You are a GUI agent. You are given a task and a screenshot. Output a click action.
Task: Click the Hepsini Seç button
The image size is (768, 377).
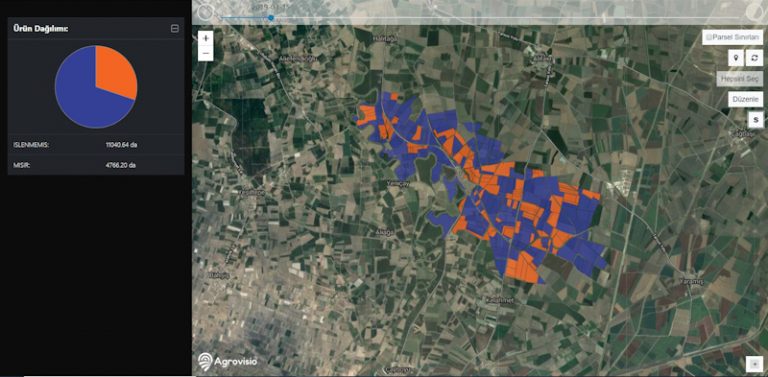point(740,78)
